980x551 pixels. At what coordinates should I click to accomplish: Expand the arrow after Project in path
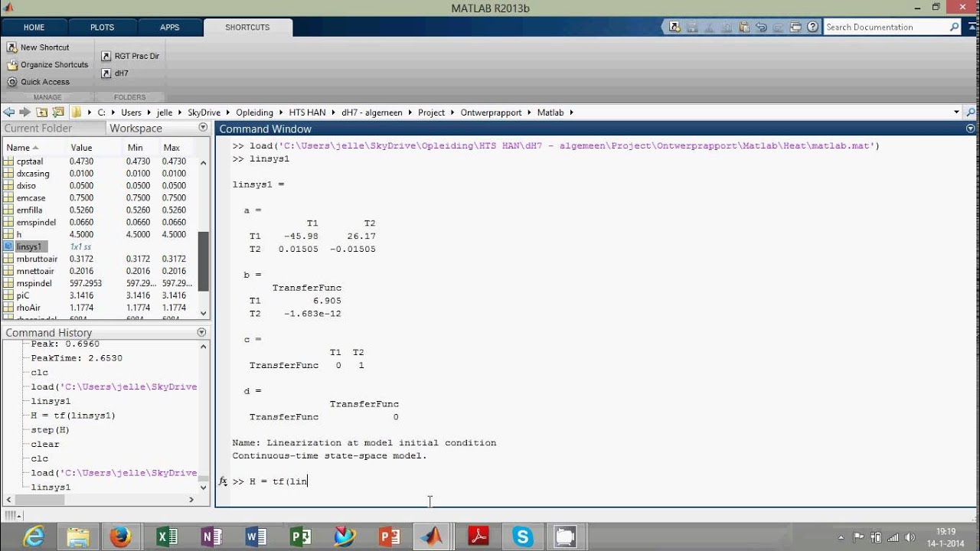click(x=452, y=112)
